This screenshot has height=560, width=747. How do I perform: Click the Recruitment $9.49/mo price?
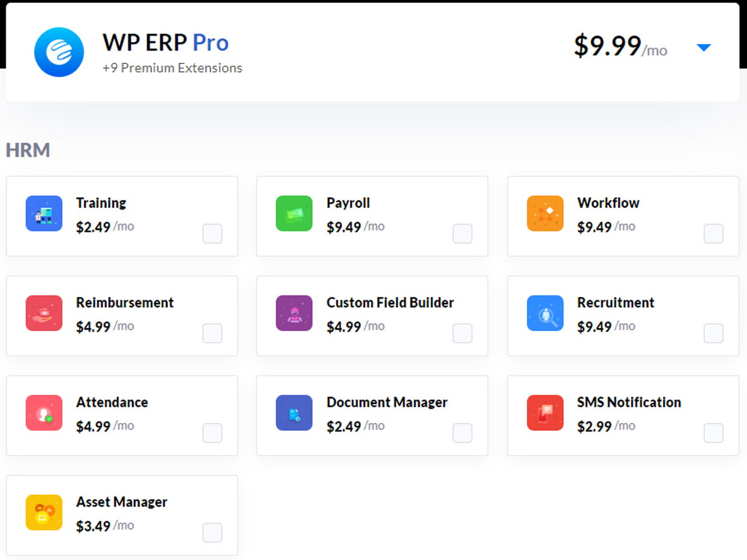606,326
